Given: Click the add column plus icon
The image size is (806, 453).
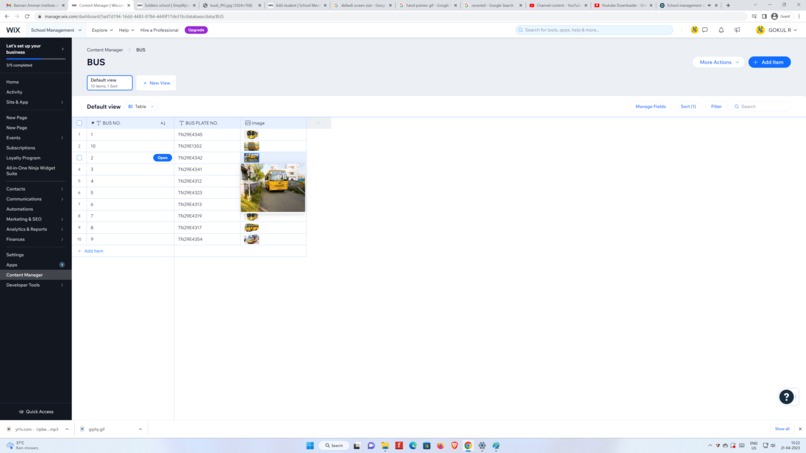Looking at the screenshot, I should click(x=318, y=123).
